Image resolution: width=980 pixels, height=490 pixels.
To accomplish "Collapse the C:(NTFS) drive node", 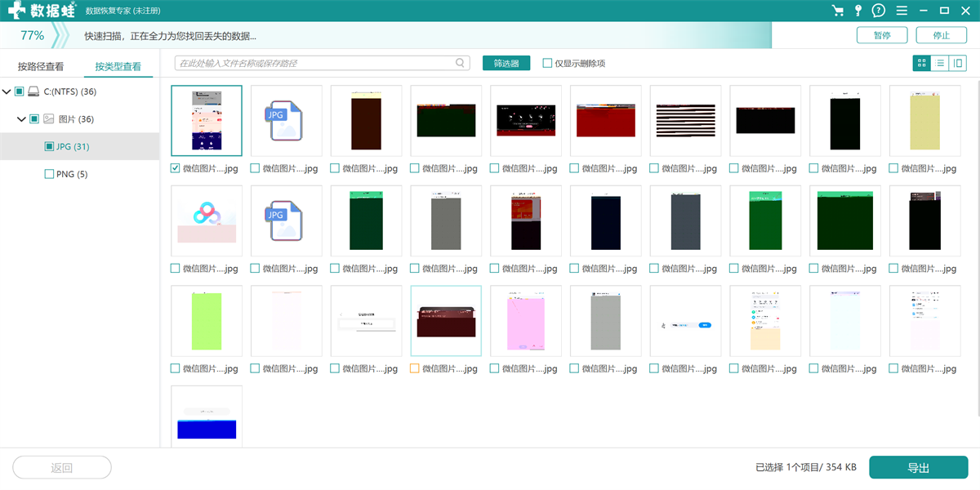I will (7, 91).
